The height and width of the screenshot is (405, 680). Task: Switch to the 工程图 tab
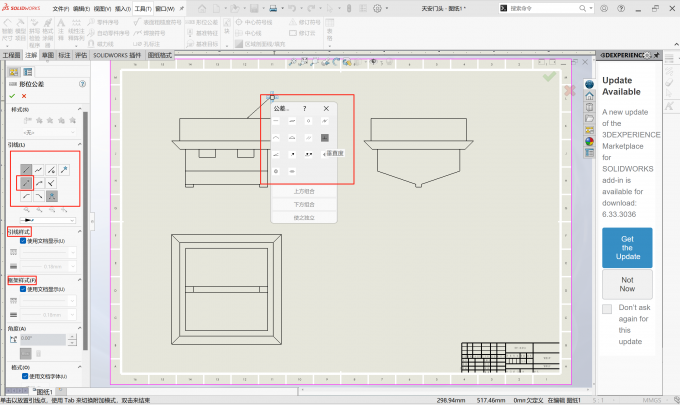click(11, 55)
